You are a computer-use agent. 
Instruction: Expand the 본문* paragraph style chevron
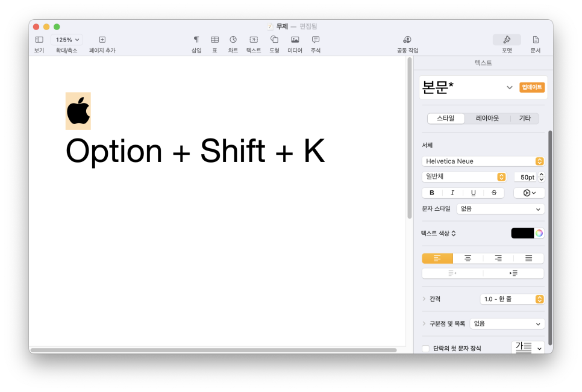pos(509,87)
